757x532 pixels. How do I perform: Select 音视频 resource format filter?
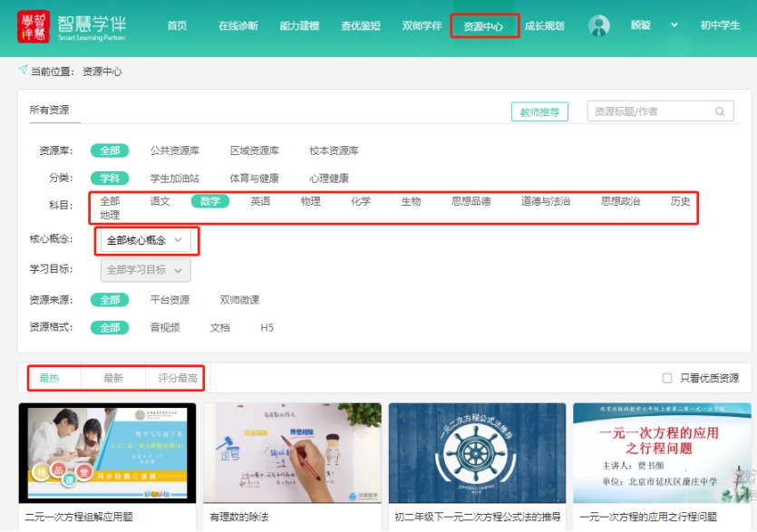click(165, 328)
